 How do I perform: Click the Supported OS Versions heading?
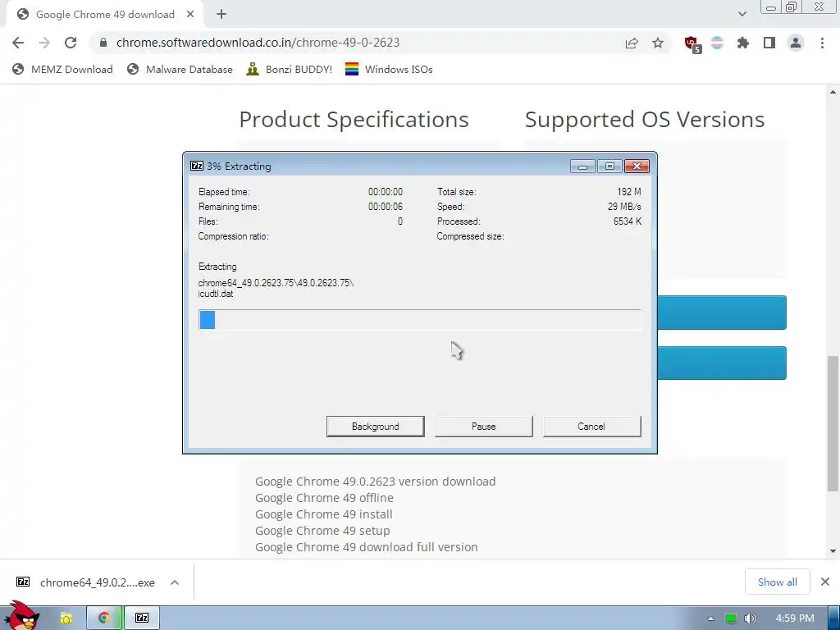(645, 120)
